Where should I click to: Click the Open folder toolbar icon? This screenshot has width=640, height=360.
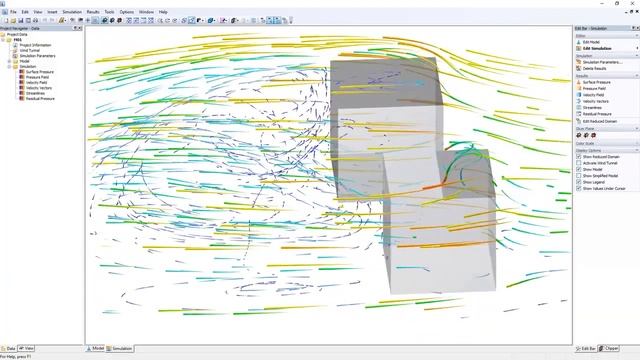click(x=13, y=20)
